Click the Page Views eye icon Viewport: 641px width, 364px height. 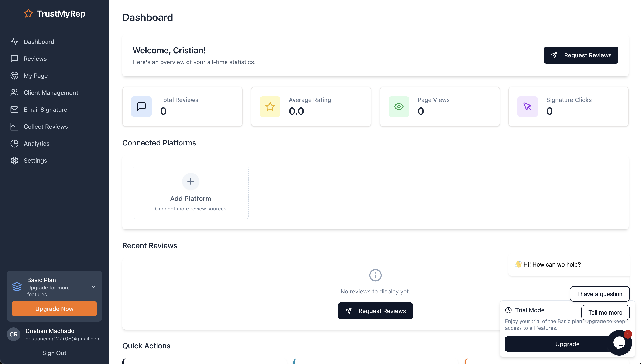point(399,106)
